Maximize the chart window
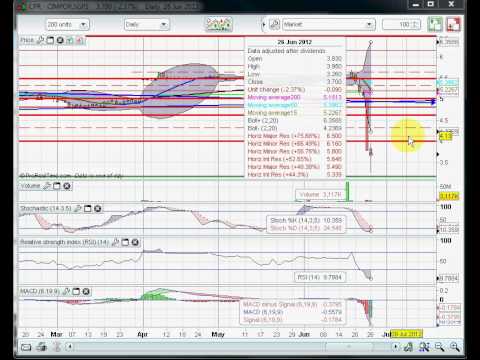Screen dimensions: 480x360 click(431, 5)
